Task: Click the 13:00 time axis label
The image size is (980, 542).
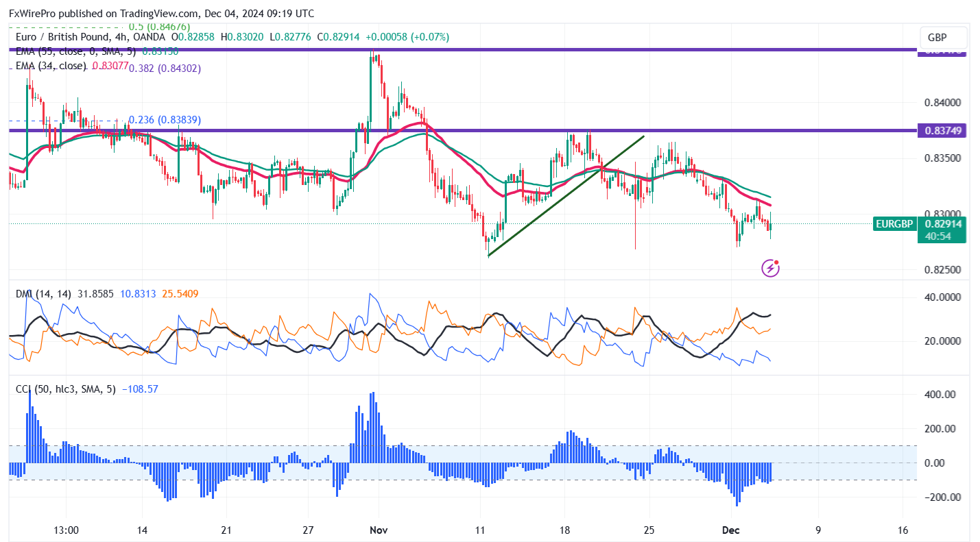Action: coord(66,530)
